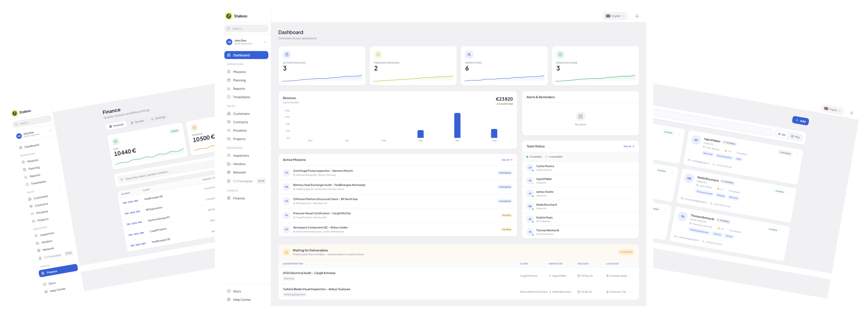
Task: Switch to the Quotes tab
Action: tap(137, 122)
